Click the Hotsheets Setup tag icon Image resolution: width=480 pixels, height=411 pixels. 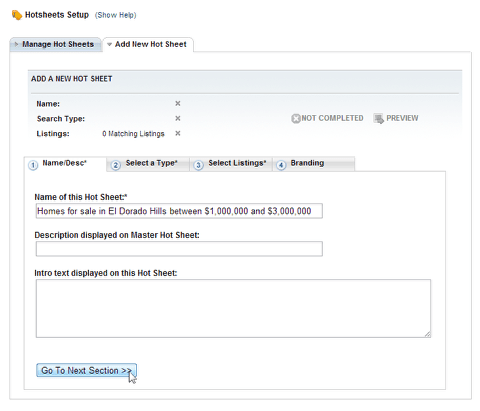(17, 15)
